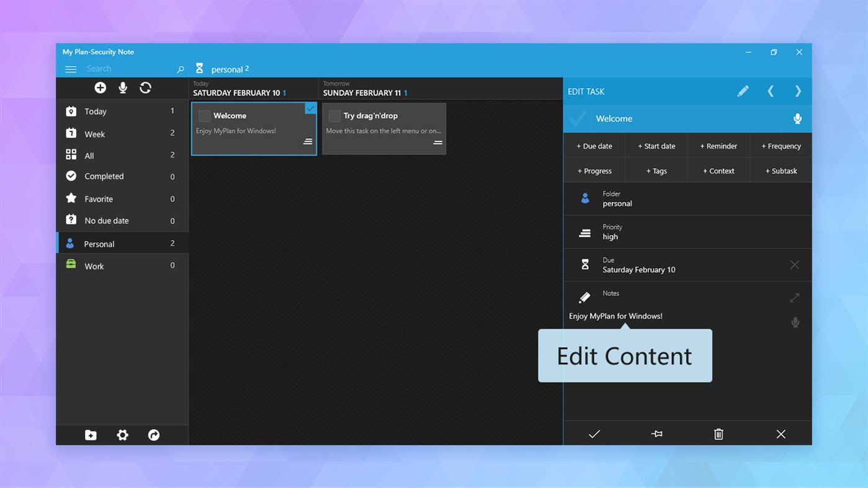Check the Try drag'n'drop task checkbox
The image size is (868, 488).
tap(334, 115)
